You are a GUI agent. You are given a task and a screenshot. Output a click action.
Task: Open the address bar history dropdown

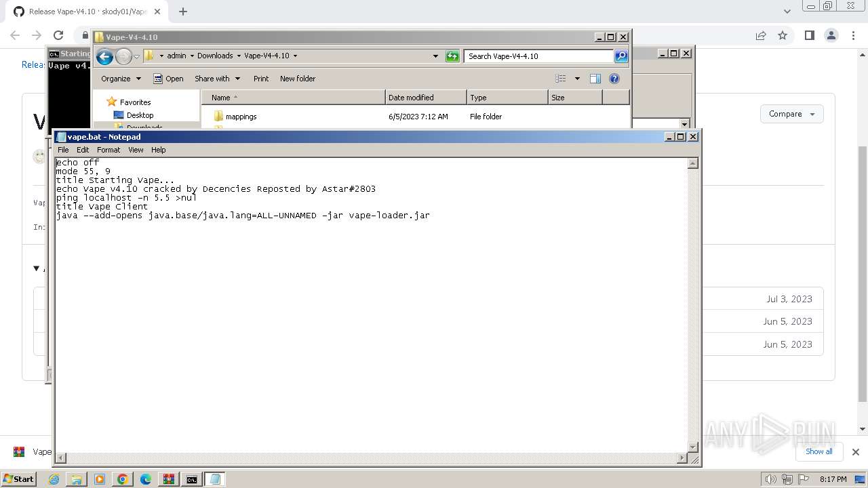click(x=435, y=56)
